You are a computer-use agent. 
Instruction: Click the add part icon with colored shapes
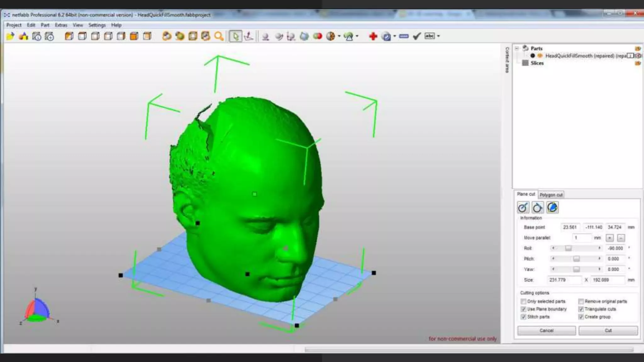pyautogui.click(x=24, y=36)
